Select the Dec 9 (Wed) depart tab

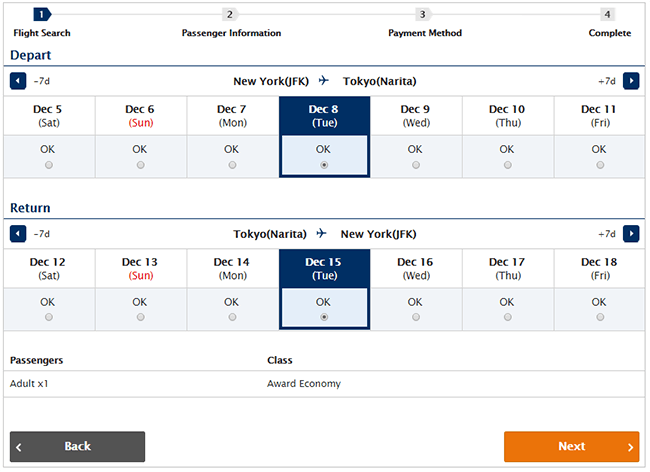coord(416,116)
